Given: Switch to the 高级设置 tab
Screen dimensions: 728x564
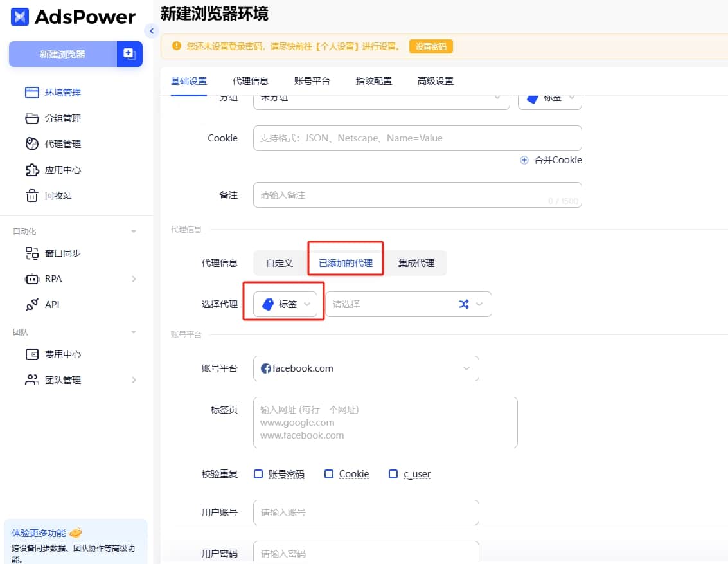Looking at the screenshot, I should click(436, 81).
